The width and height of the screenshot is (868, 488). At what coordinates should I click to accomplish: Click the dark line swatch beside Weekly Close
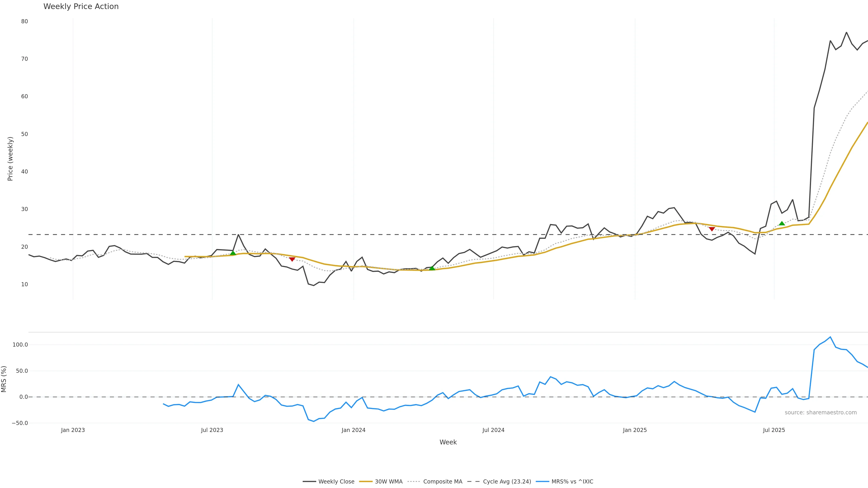coord(309,482)
